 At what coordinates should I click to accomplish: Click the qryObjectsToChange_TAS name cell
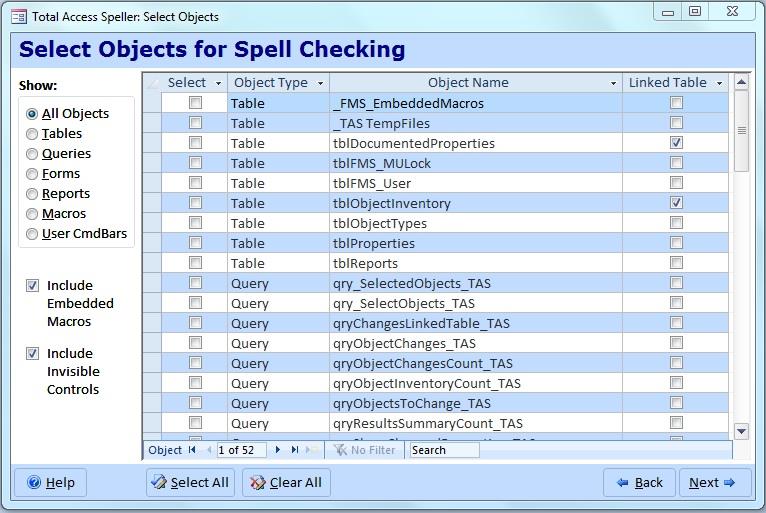pyautogui.click(x=476, y=404)
